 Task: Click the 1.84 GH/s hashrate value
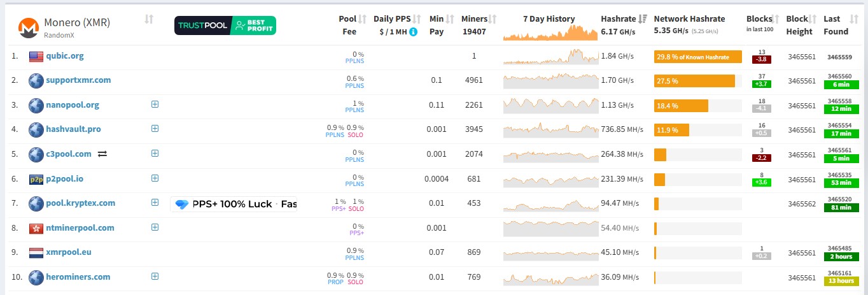pos(617,56)
